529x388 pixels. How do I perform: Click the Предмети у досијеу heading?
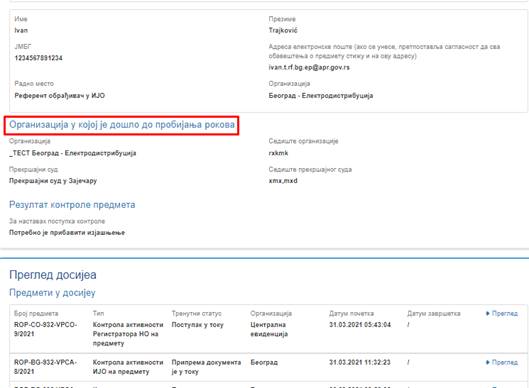point(52,293)
